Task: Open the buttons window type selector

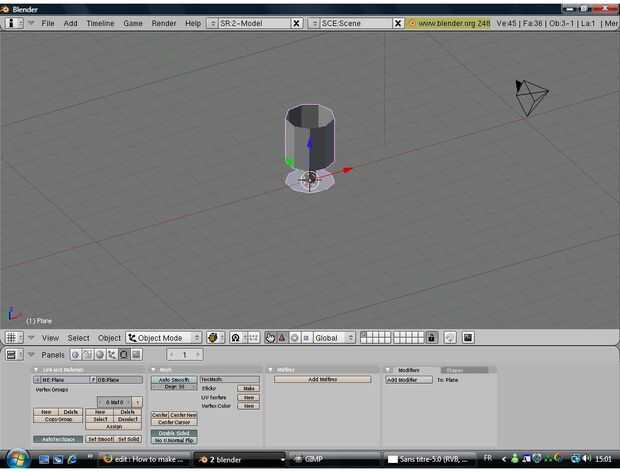Action: 14,355
